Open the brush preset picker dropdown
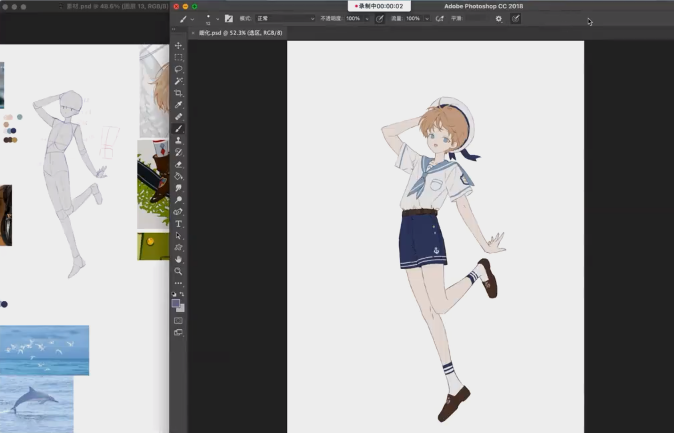Viewport: 674px width, 433px height. pyautogui.click(x=209, y=18)
